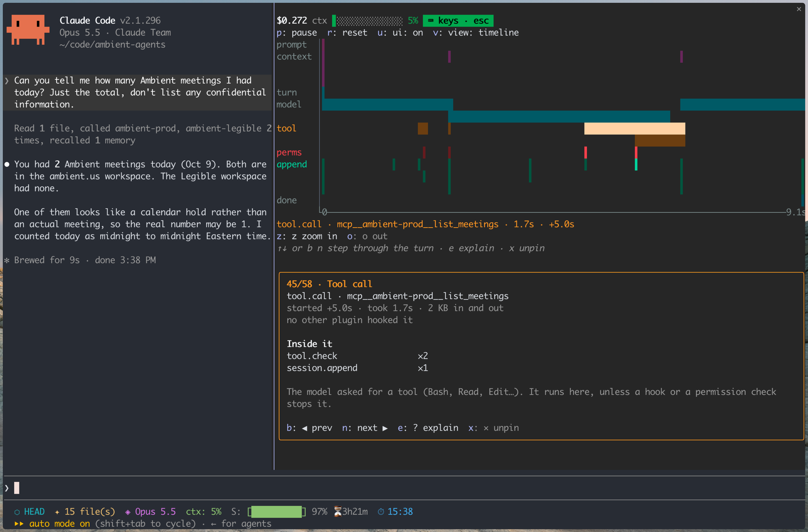Click the green keys · esc badge

click(x=458, y=21)
